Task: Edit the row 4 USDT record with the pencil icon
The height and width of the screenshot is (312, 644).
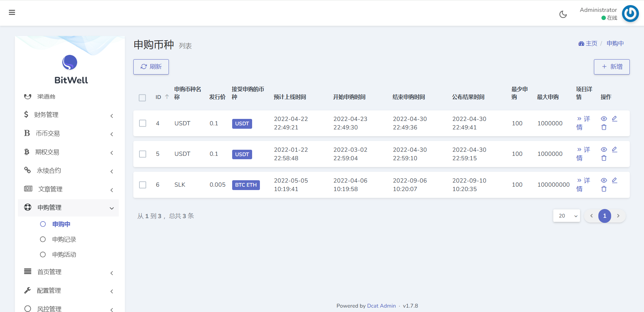Action: (x=615, y=119)
